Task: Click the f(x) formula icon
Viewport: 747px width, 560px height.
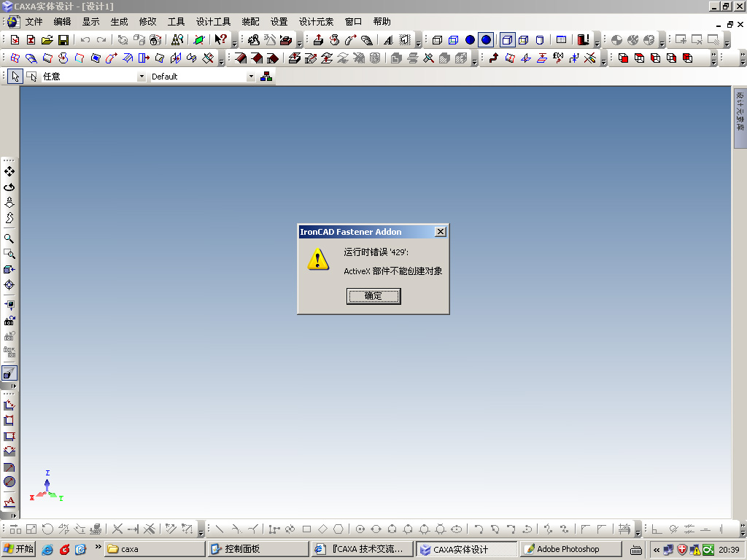Action: tap(558, 58)
